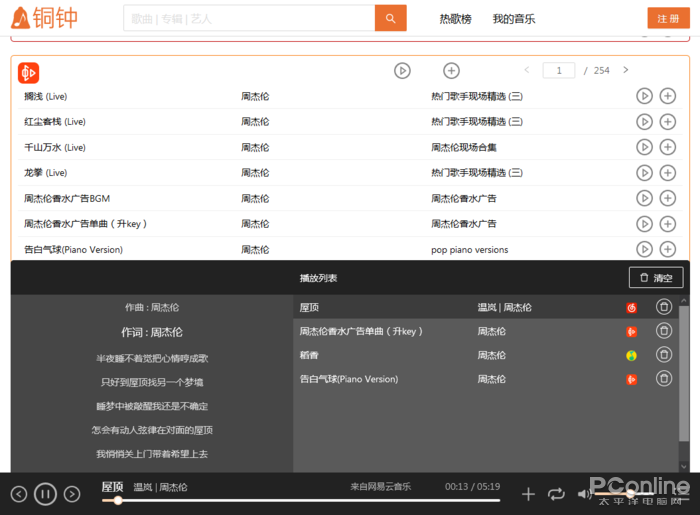Play the song 搁浅 (Live)
Screen dimensions: 700x515
(x=644, y=96)
